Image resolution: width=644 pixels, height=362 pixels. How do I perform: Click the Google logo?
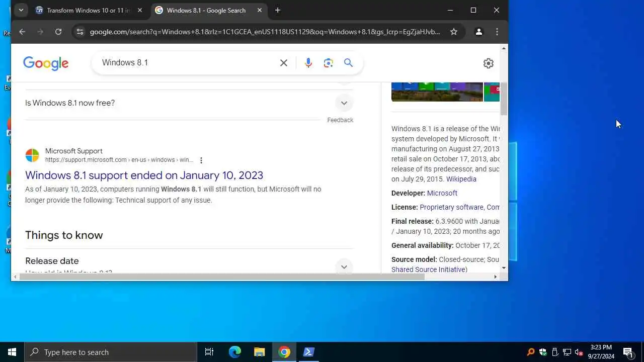(46, 63)
